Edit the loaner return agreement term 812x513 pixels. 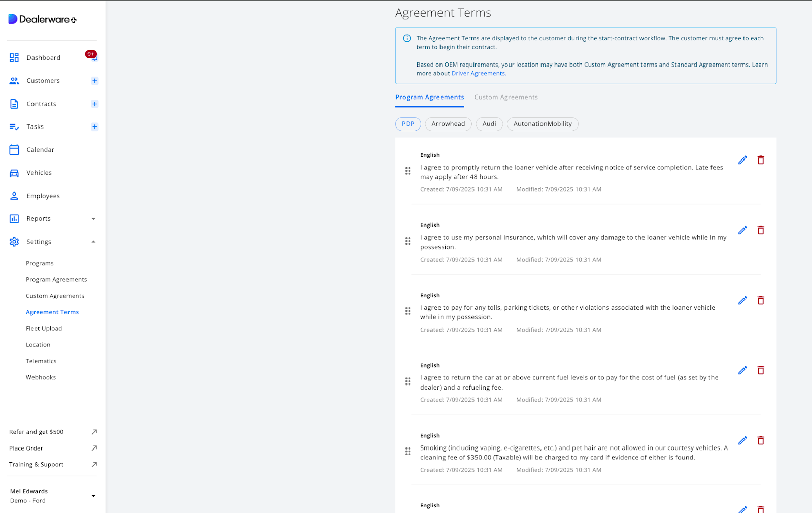coord(742,159)
